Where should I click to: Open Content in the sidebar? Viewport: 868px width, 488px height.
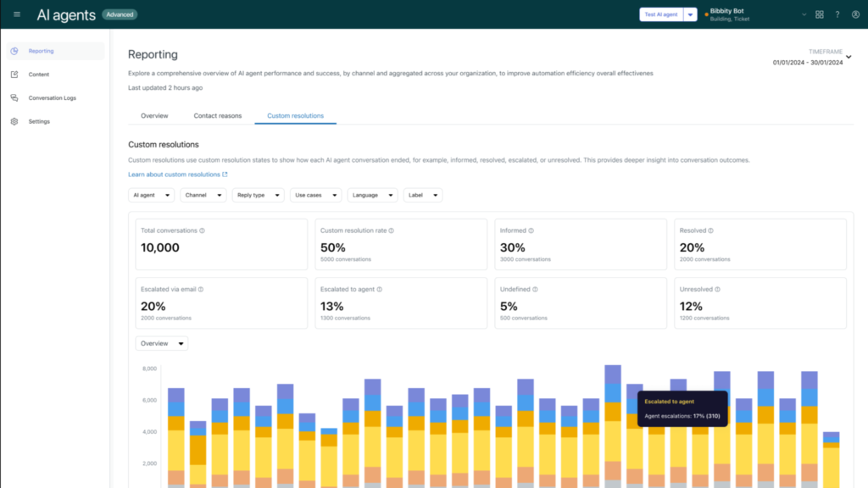55,75
